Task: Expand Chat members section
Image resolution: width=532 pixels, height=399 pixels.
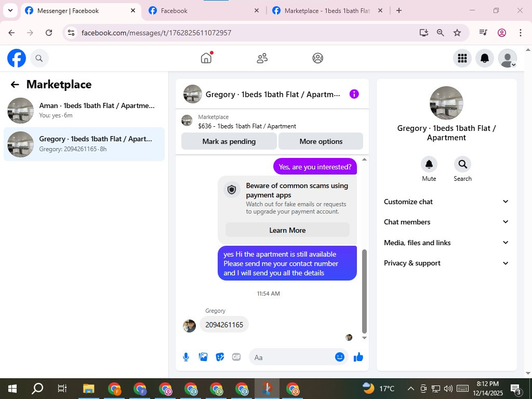Action: [x=446, y=222]
